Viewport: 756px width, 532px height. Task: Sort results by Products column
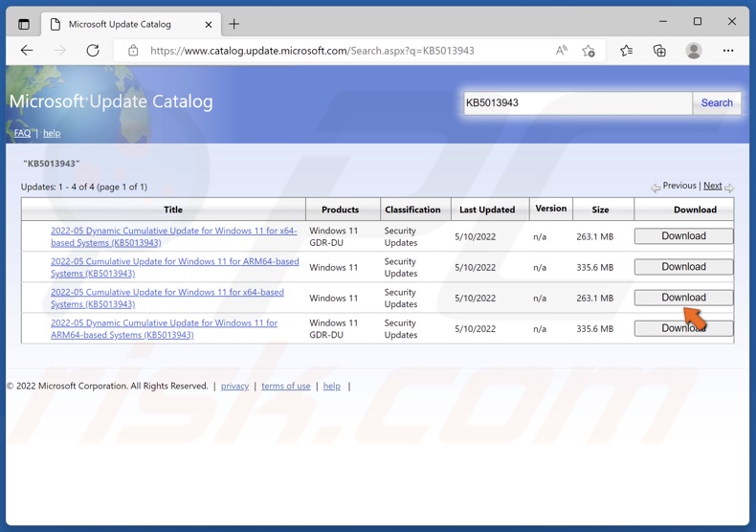pyautogui.click(x=343, y=210)
